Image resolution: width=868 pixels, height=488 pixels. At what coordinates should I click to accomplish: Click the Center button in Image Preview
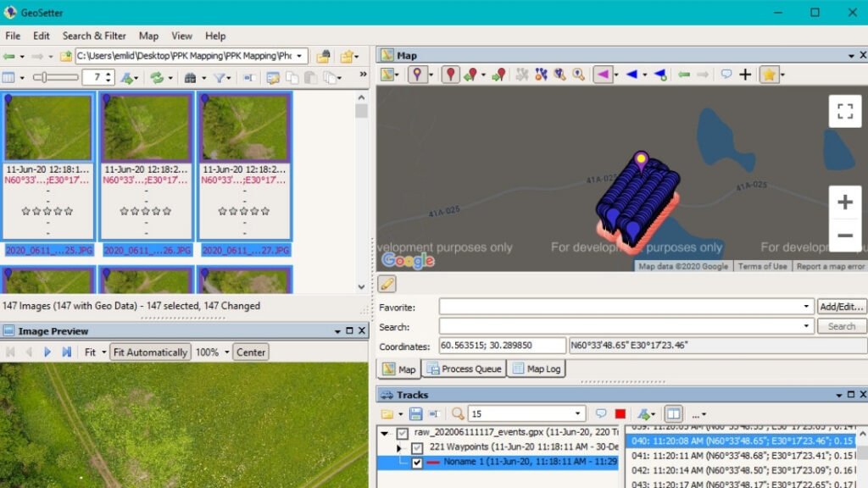pyautogui.click(x=251, y=352)
